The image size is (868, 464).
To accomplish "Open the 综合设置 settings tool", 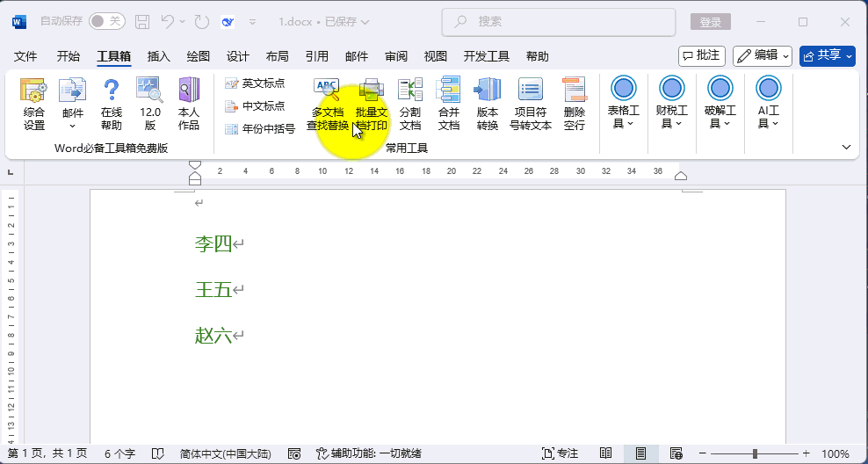I will [33, 104].
